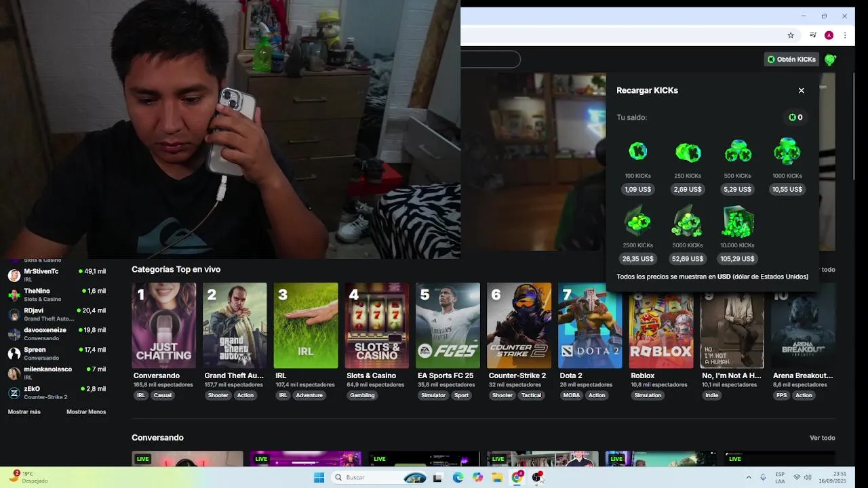The image size is (868, 488).
Task: Buy 1000 KICKs for 10,55 US$
Action: tap(787, 190)
